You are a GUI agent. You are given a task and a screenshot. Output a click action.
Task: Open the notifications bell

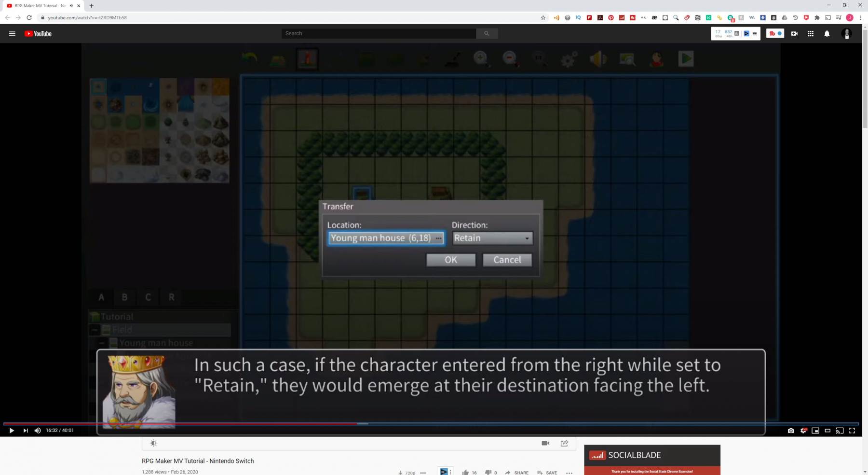[827, 33]
